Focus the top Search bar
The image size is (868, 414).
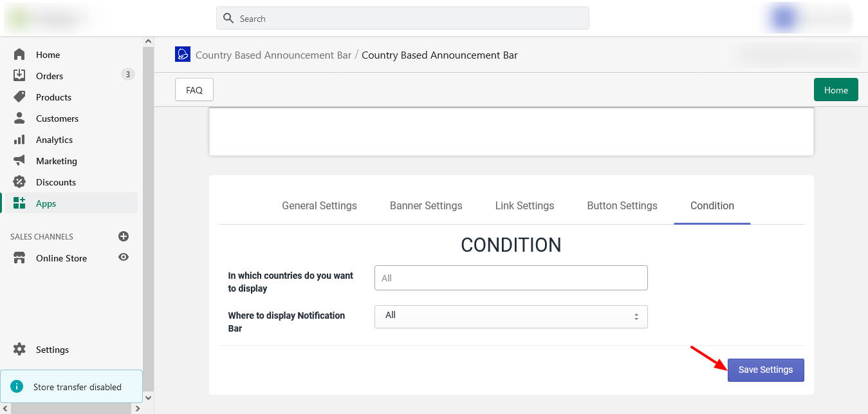point(402,19)
